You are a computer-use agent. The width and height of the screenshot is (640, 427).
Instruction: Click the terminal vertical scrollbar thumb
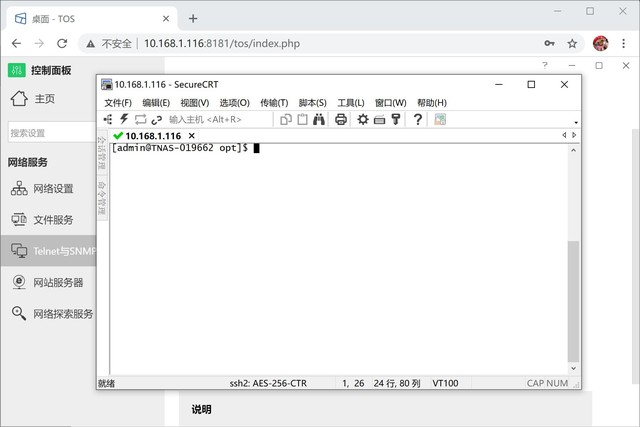point(573,301)
